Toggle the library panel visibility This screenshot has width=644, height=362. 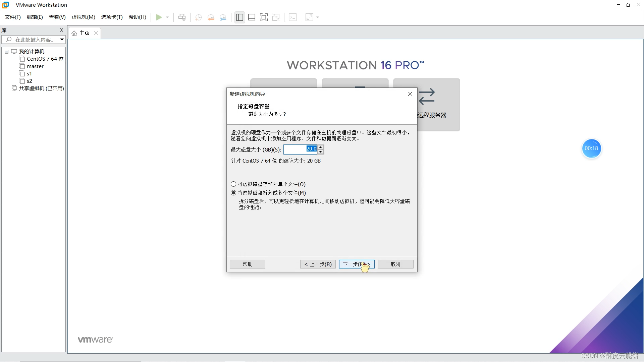[x=239, y=17]
